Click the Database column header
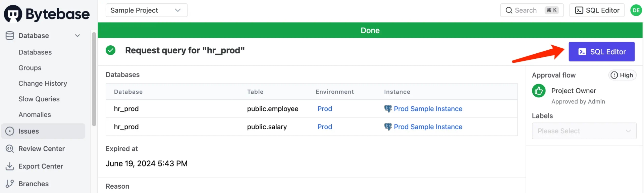Image resolution: width=644 pixels, height=193 pixels. tap(128, 92)
